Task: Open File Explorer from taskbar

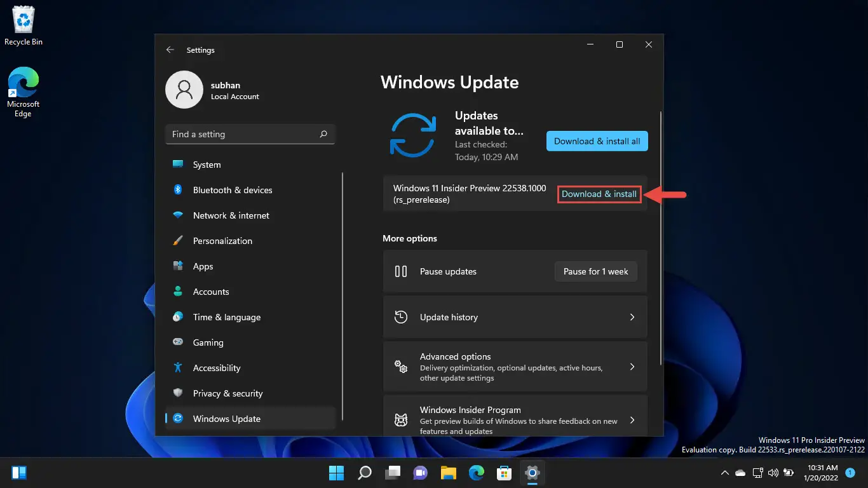Action: [449, 473]
